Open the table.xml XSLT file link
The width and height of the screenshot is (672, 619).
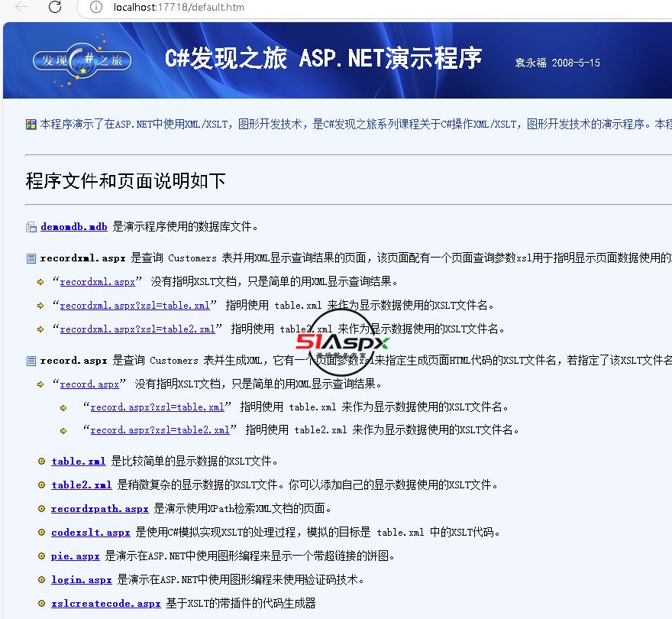(79, 461)
